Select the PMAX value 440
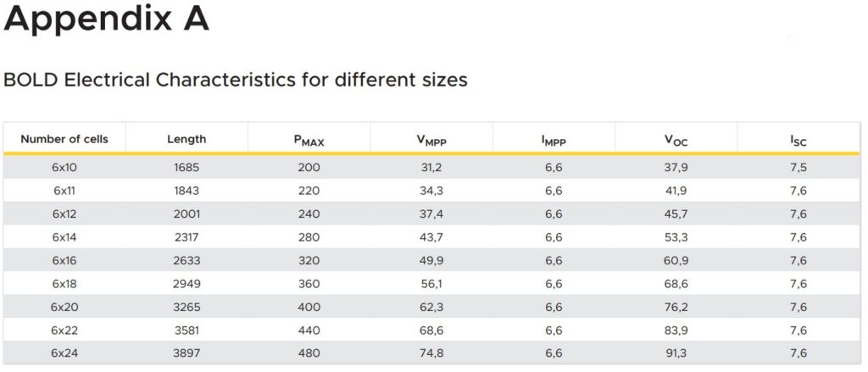The image size is (868, 372). pyautogui.click(x=309, y=330)
